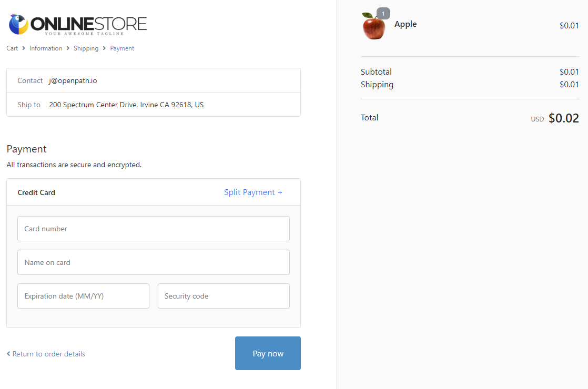Go back to Shipping breadcrumb step
Screen dimensions: 588x389
pyautogui.click(x=86, y=48)
